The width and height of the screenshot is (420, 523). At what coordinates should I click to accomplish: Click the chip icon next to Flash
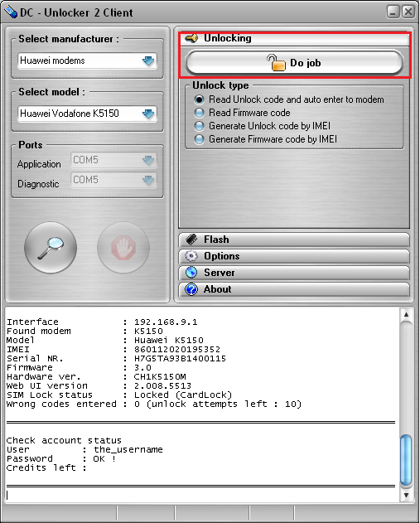click(191, 240)
